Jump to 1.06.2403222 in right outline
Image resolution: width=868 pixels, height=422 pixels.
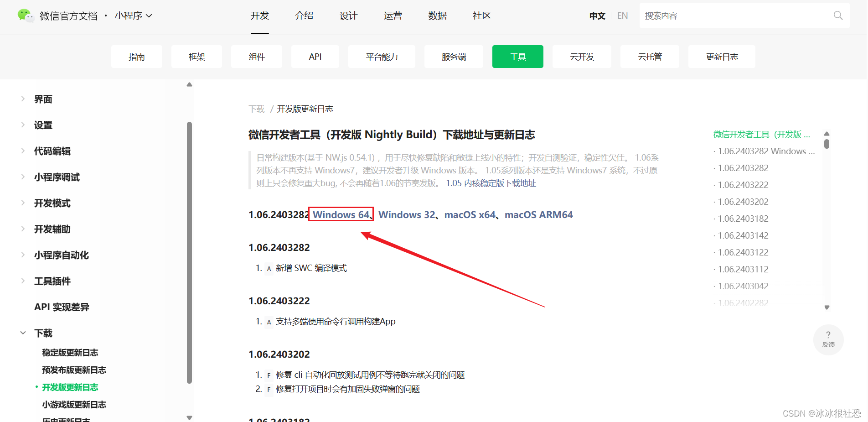pos(743,185)
